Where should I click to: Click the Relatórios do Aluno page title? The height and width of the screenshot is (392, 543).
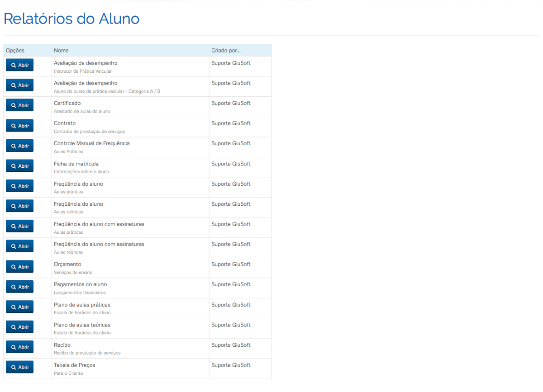click(x=71, y=19)
